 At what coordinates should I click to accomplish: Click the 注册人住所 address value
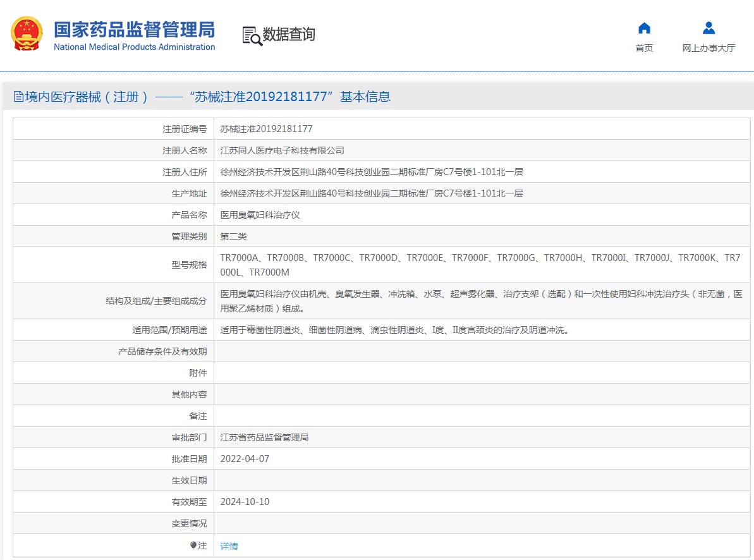[x=372, y=172]
